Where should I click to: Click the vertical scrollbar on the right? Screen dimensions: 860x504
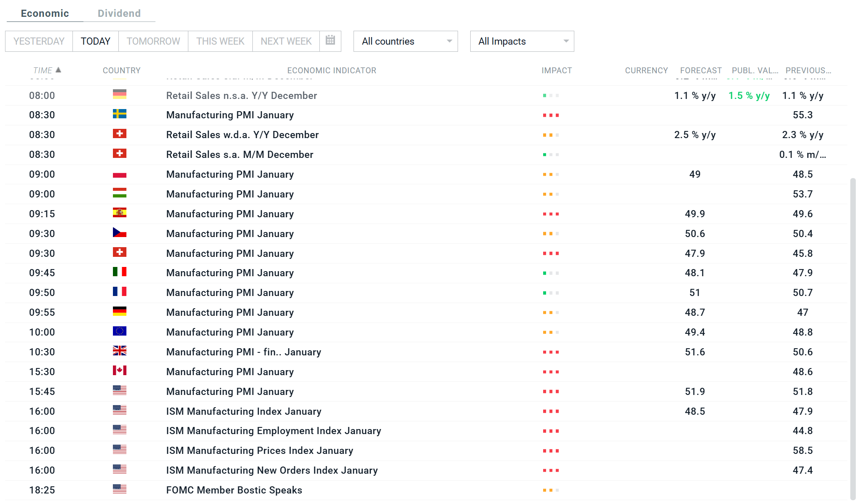853,337
